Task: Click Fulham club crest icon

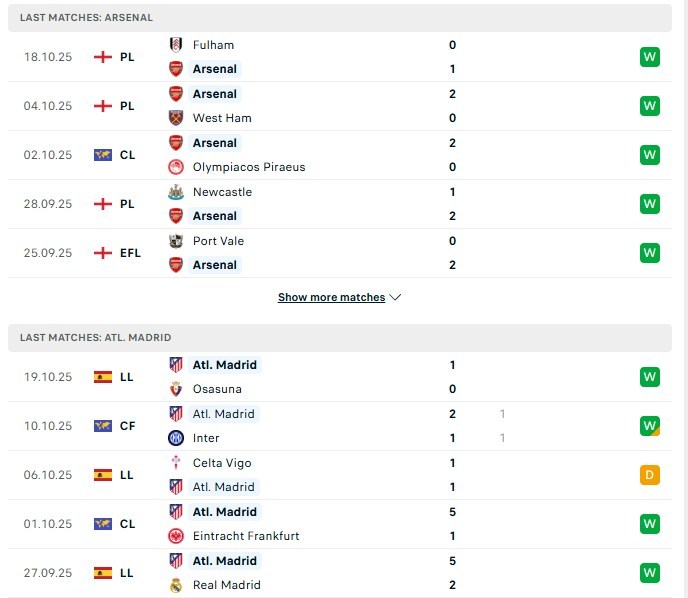Action: [176, 45]
